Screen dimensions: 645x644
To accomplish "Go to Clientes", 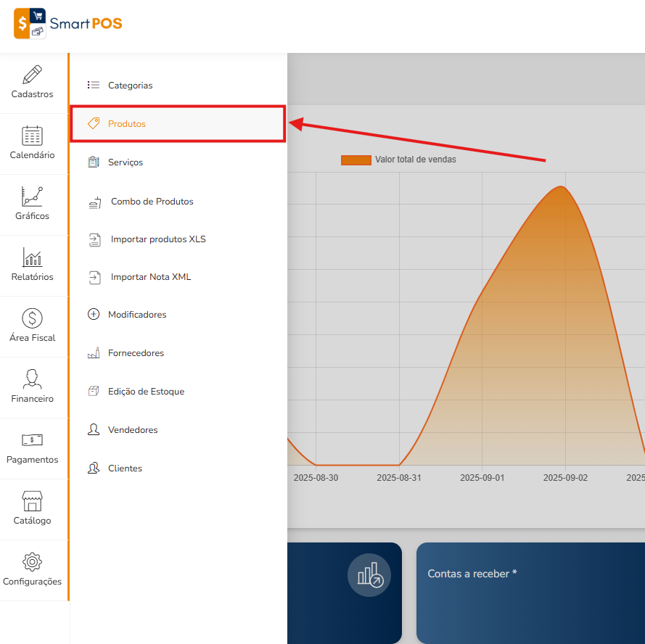I will (x=178, y=468).
